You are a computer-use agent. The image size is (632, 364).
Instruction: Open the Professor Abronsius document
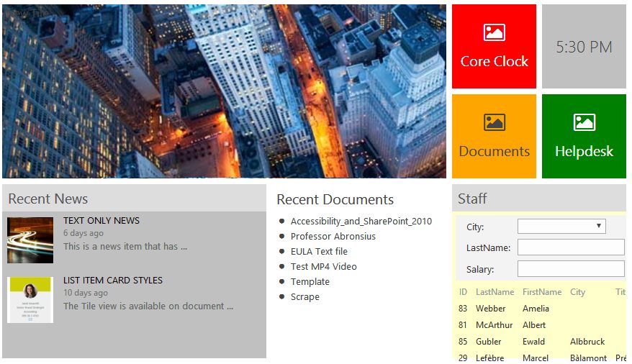[333, 237]
